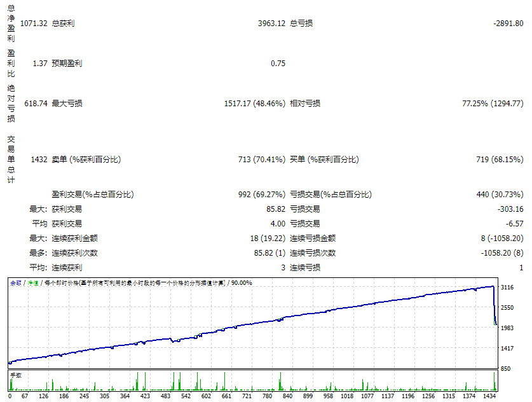Click the value 8 (-1058.20)

click(502, 239)
